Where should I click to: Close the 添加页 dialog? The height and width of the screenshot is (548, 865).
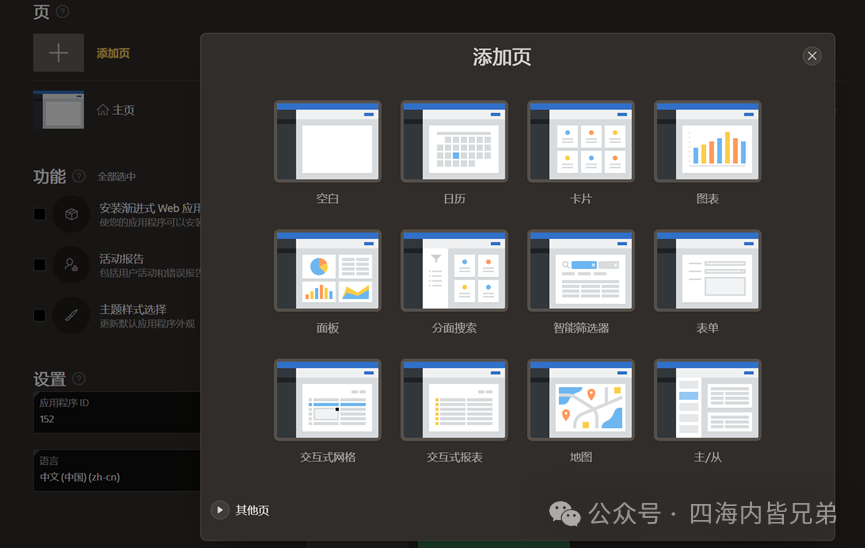pos(812,56)
